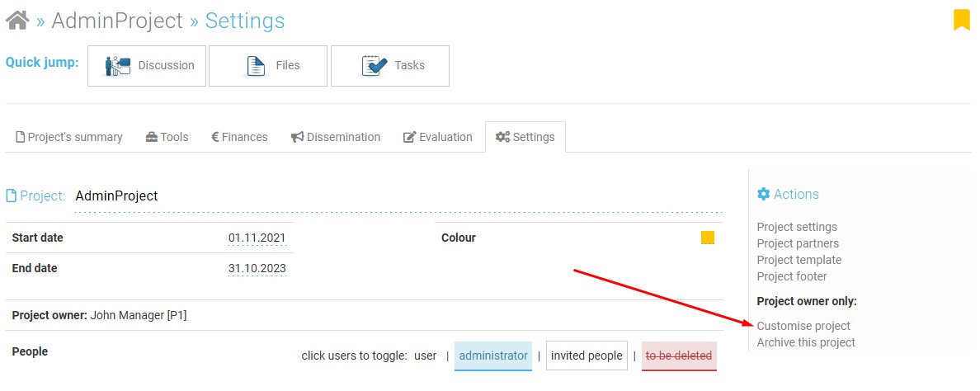Image resolution: width=980 pixels, height=391 pixels.
Task: Toggle user role filter
Action: [425, 356]
